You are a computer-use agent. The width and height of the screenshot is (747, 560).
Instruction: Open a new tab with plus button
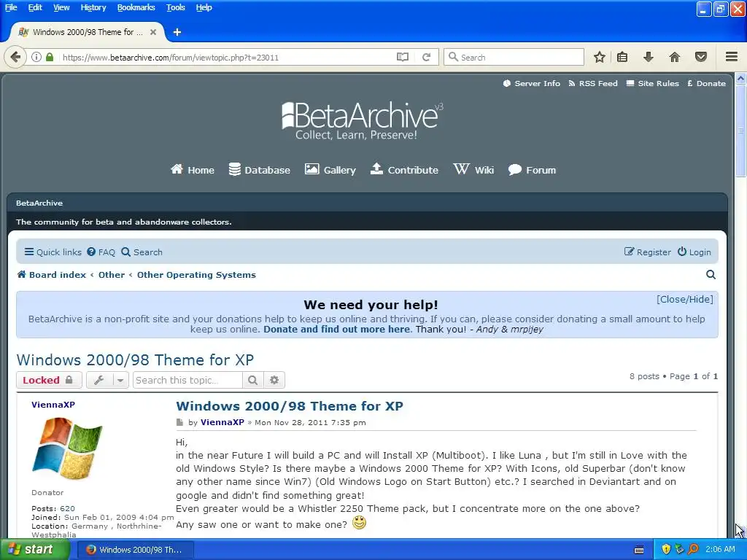coord(177,32)
